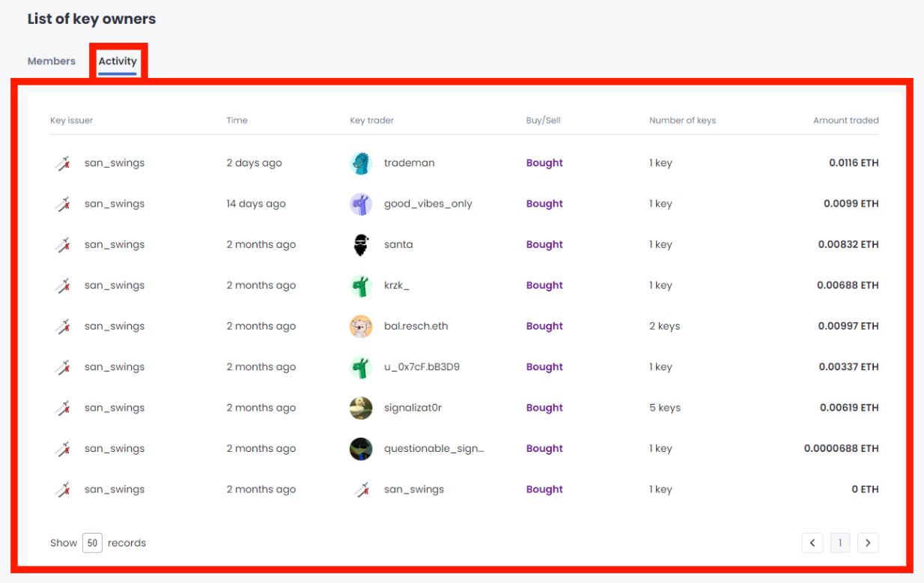Click the '2 keys' cell
The width and height of the screenshot is (924, 583).
coord(665,327)
